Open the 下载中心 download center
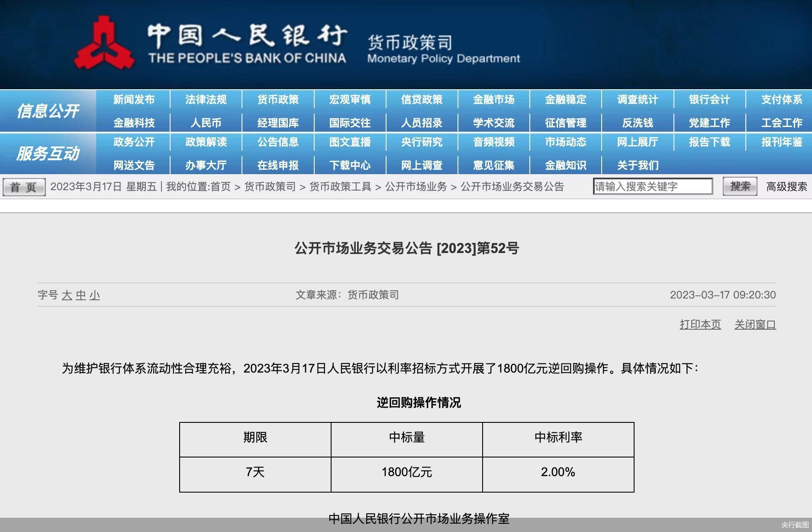812x532 pixels. pyautogui.click(x=350, y=165)
